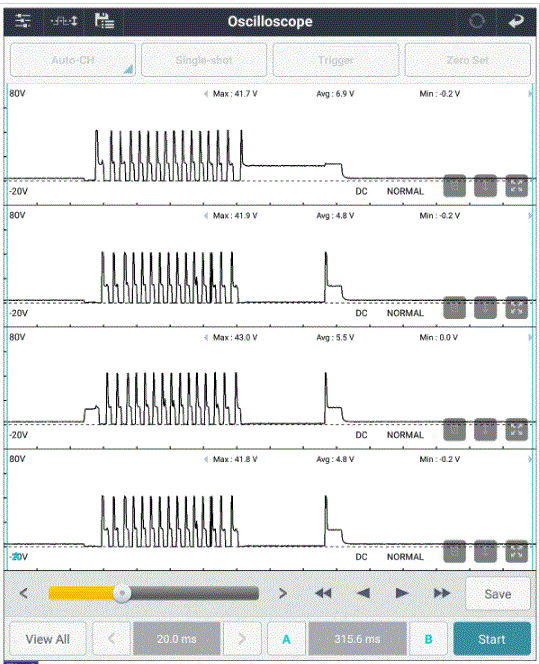
Task: Expand the Max 41.8 V channel to fullscreen
Action: (x=517, y=551)
